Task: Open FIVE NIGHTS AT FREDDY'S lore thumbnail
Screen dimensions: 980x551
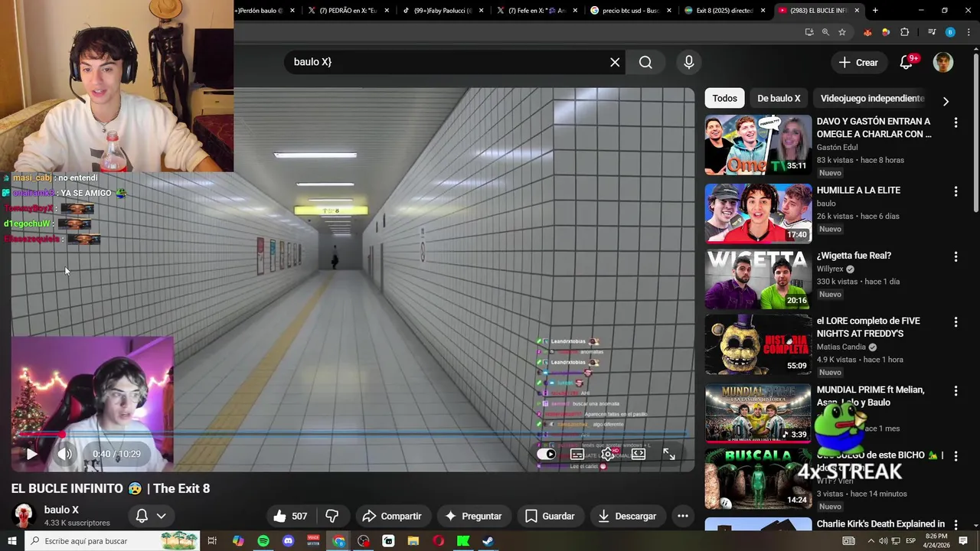Action: (x=758, y=344)
